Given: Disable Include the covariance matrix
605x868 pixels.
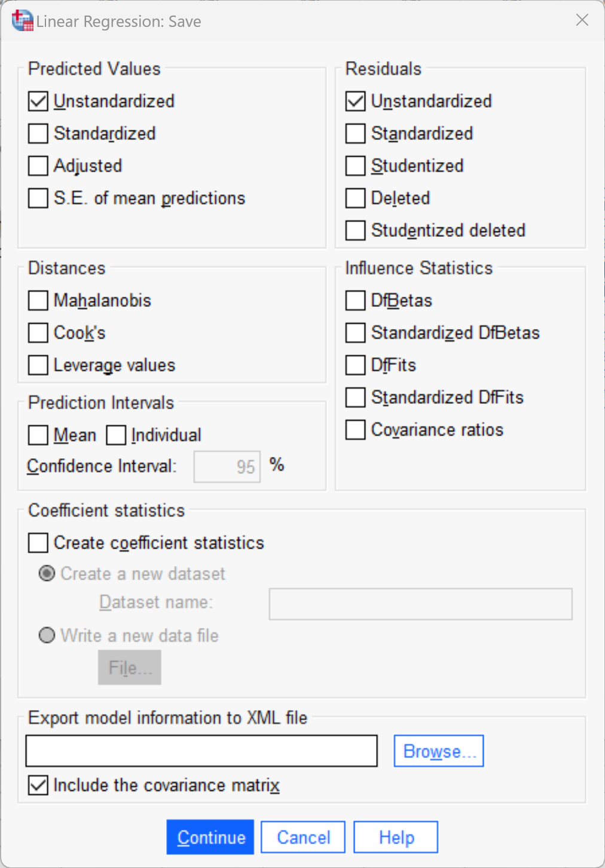Looking at the screenshot, I should [37, 785].
